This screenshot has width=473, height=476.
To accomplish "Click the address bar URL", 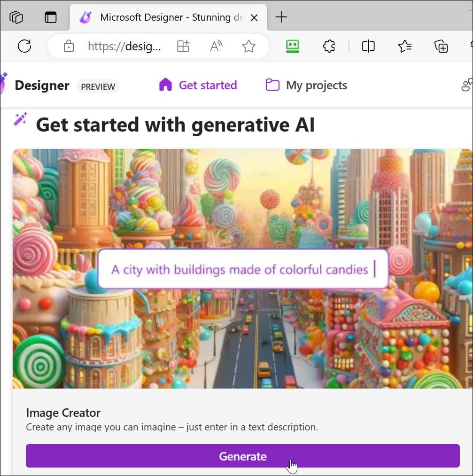I will (124, 46).
